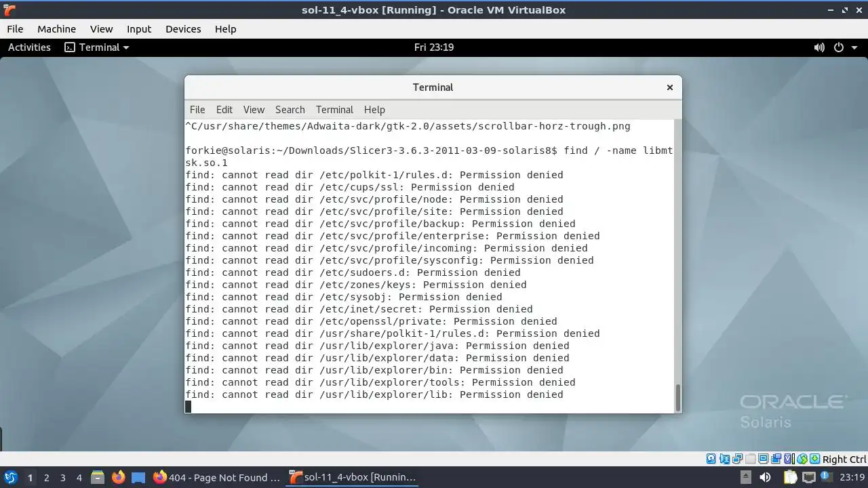Switch to the 404 Page Not Found Firefox window

coord(217,477)
